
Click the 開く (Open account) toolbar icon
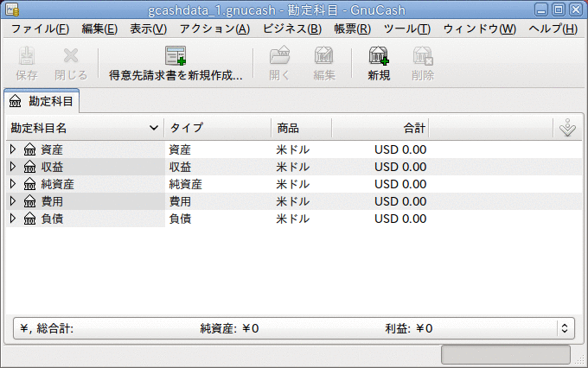280,56
